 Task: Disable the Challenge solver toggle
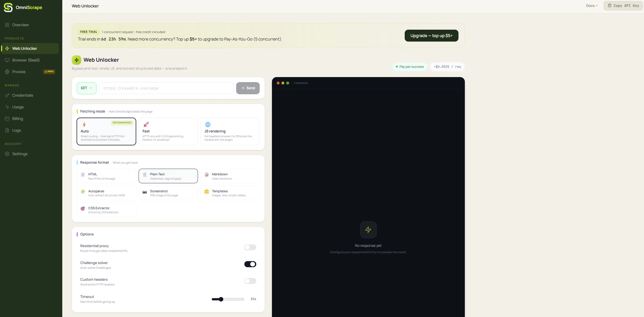tap(250, 264)
